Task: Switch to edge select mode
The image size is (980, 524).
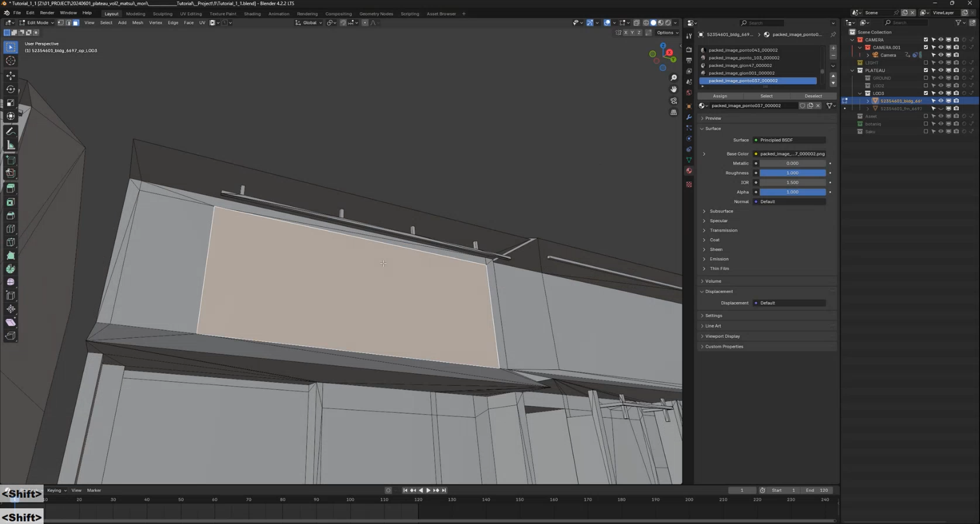Action: tap(68, 23)
